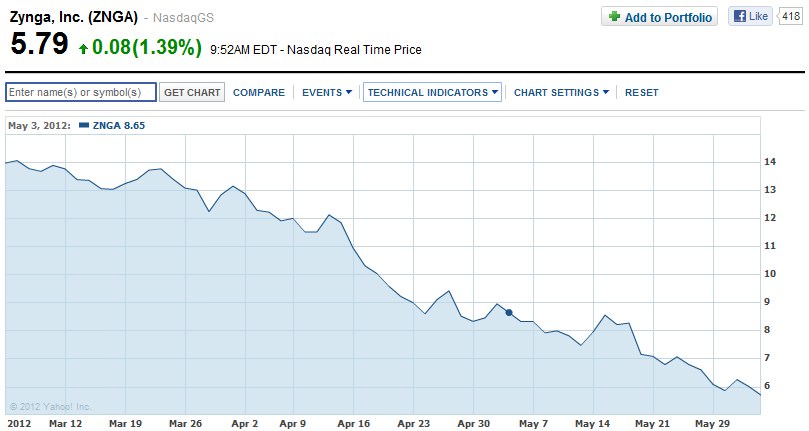Click the 2012 year axis label
Viewport: 809px width, 431px height.
(x=19, y=423)
